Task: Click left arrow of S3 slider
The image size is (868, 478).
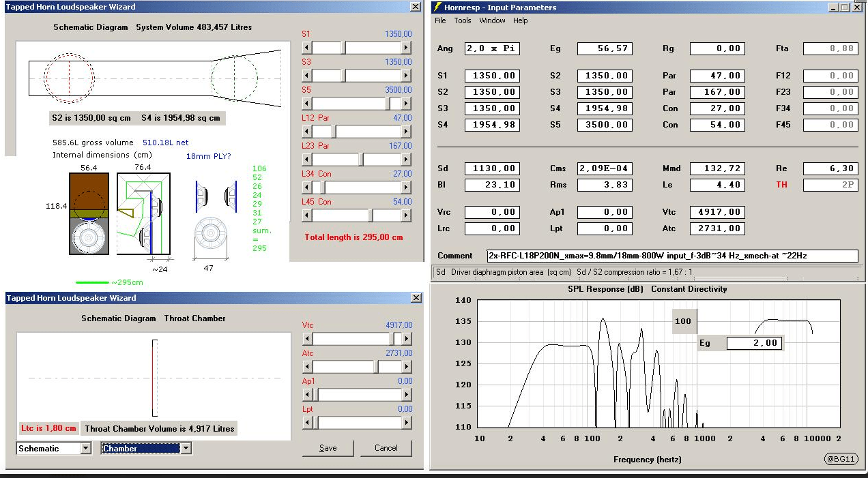Action: click(307, 76)
